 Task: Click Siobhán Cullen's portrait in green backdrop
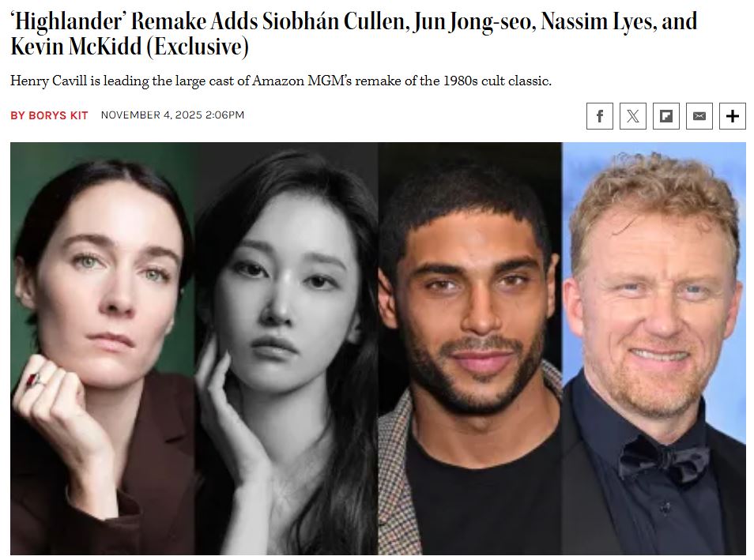point(103,348)
